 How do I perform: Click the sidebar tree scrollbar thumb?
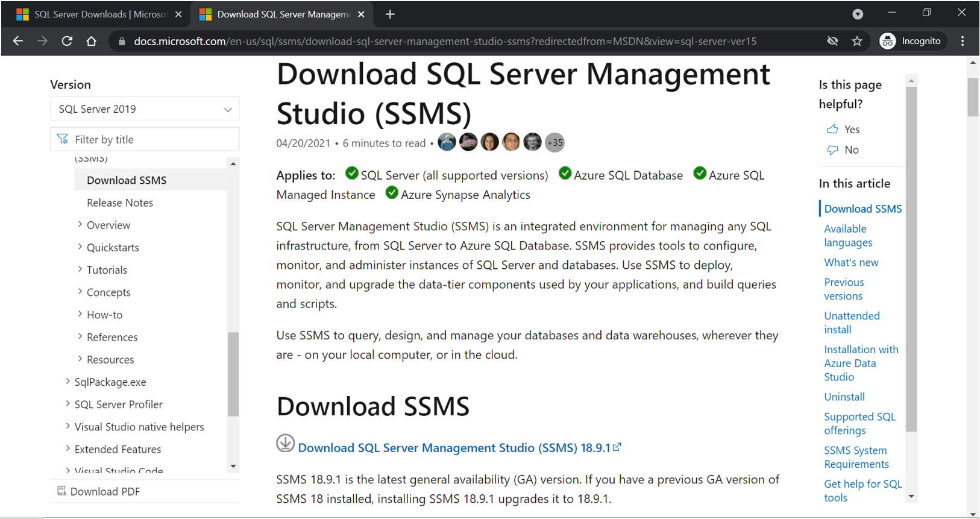[x=233, y=374]
